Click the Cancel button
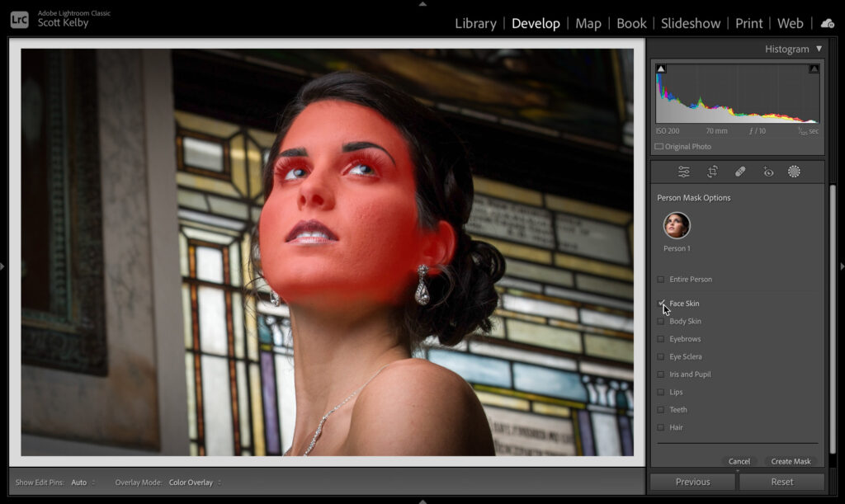 click(739, 461)
